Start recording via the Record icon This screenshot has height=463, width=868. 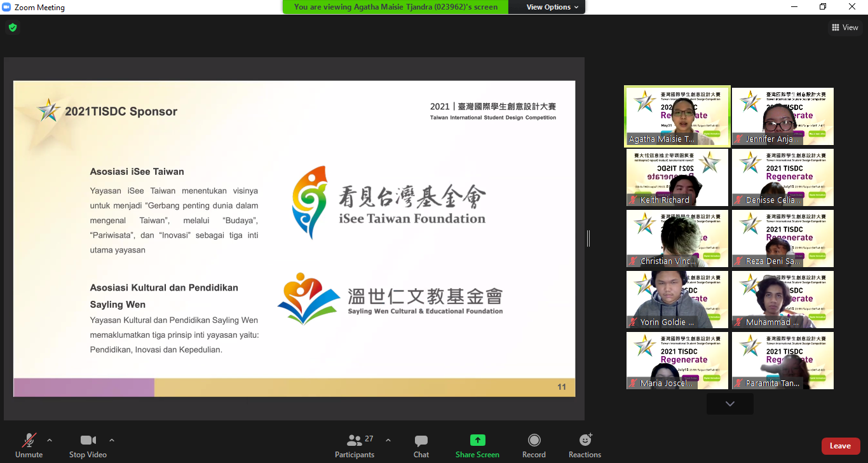[x=534, y=439]
